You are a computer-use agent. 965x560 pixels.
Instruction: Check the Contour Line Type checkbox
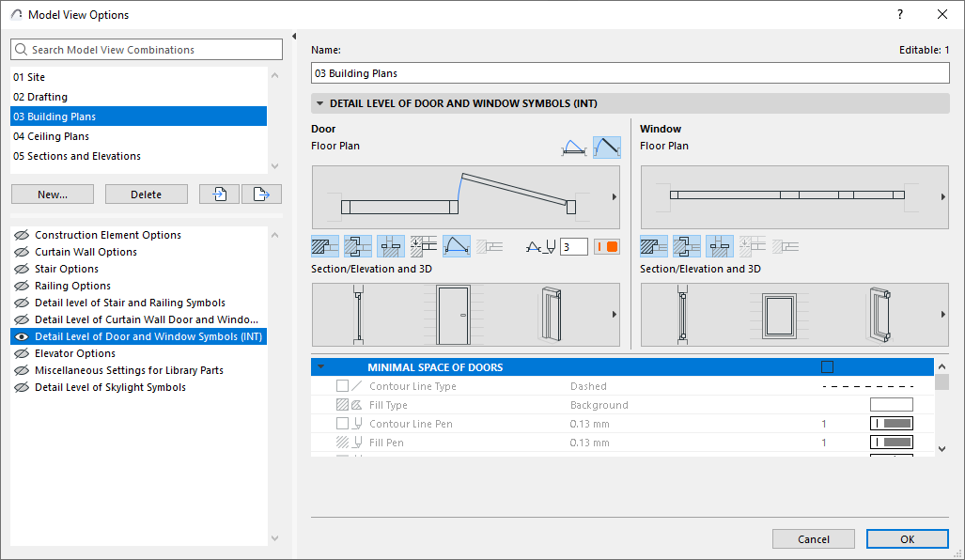coord(342,386)
